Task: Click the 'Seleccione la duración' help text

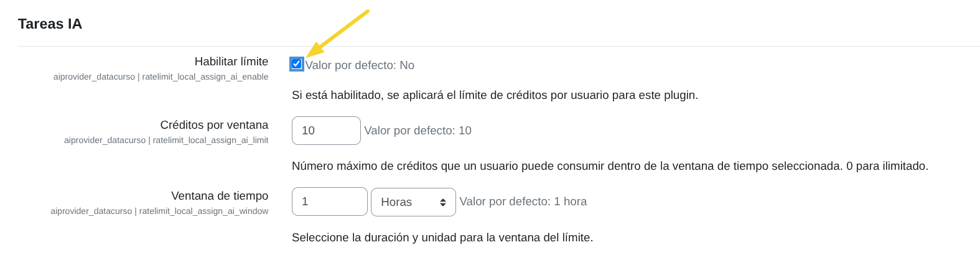Action: [442, 238]
